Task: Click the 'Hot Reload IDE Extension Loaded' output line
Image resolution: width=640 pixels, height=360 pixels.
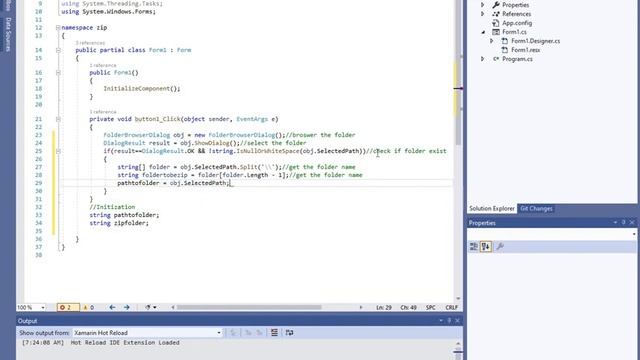Action: pyautogui.click(x=125, y=343)
